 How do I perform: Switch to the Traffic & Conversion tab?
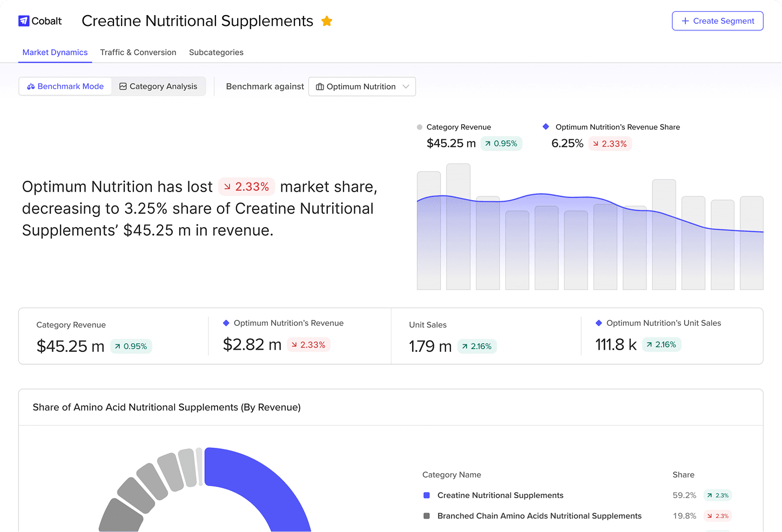pyautogui.click(x=138, y=52)
